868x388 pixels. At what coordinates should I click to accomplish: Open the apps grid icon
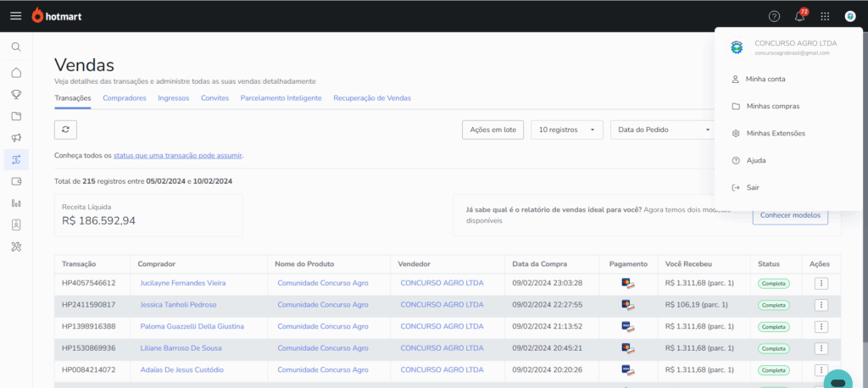click(825, 16)
